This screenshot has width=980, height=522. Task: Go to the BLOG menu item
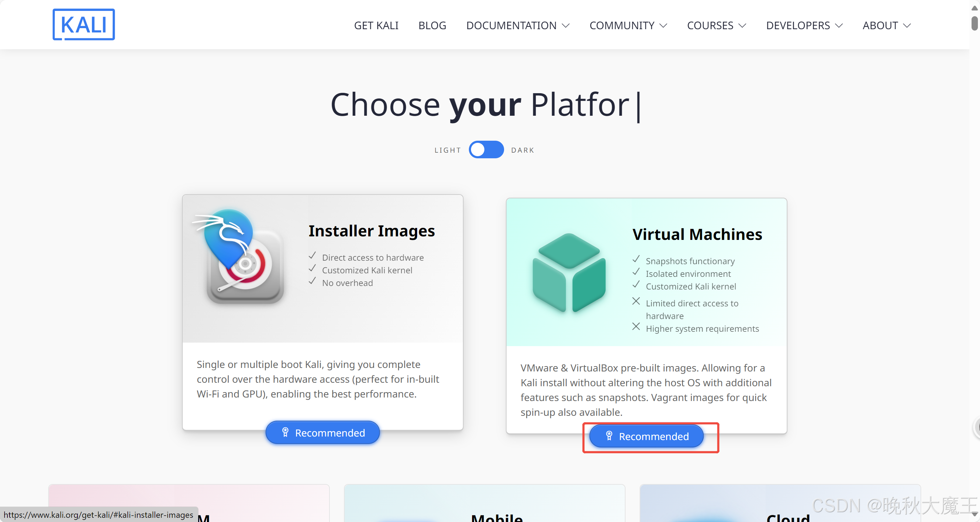432,25
